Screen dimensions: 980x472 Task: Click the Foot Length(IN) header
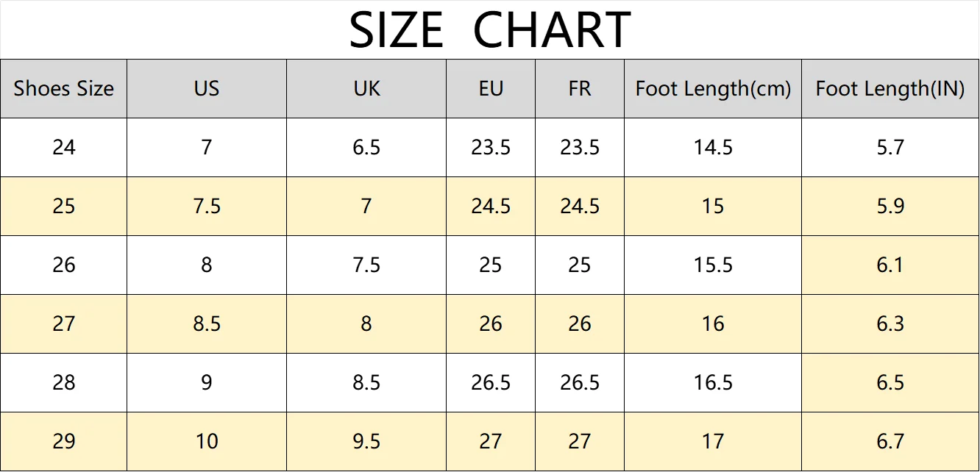click(x=890, y=89)
